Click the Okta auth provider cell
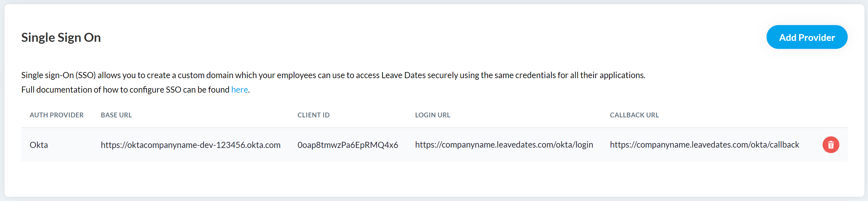Viewport: 868px width, 201px height. 39,145
